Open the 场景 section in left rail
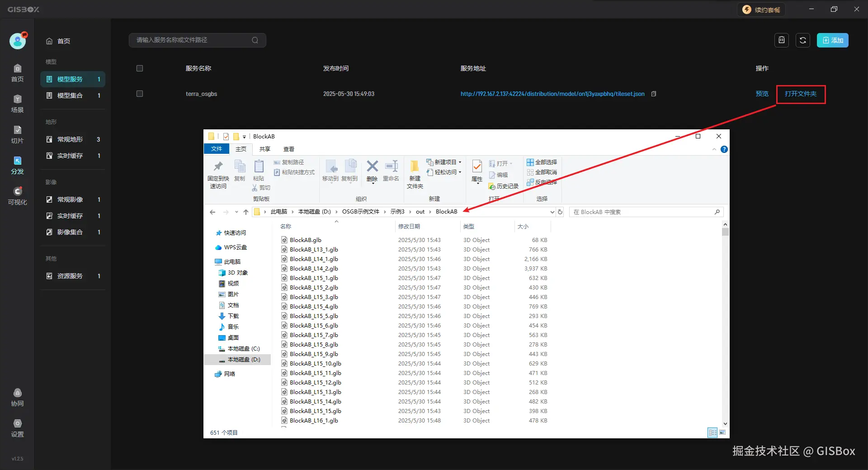 [17, 104]
